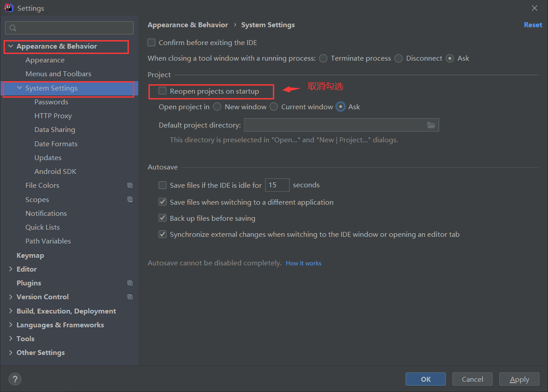The image size is (548, 392).
Task: Open the Plugins settings page
Action: (x=29, y=283)
